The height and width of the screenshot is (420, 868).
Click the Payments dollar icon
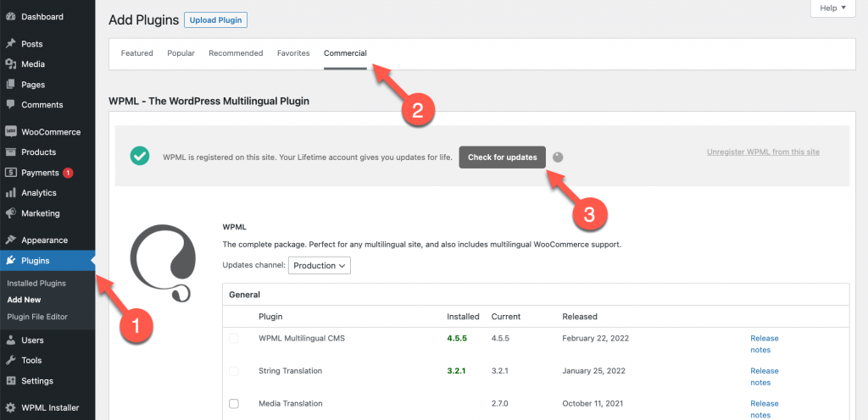[x=10, y=173]
